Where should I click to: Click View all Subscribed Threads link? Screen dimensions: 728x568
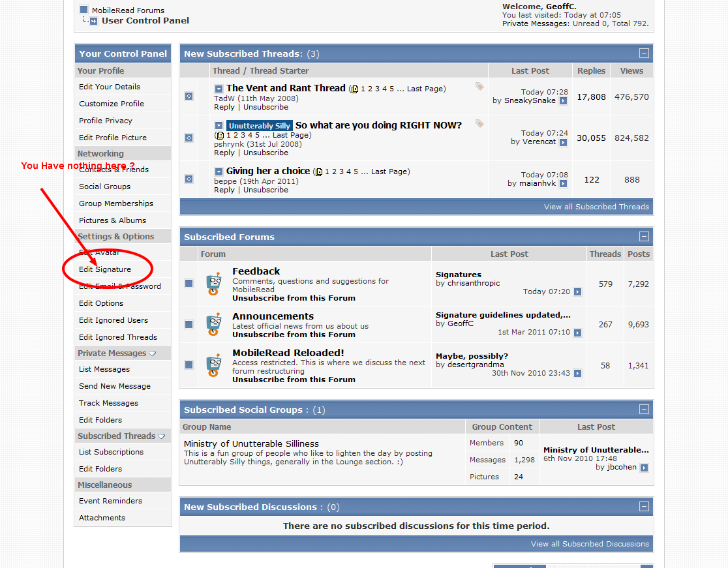[597, 207]
